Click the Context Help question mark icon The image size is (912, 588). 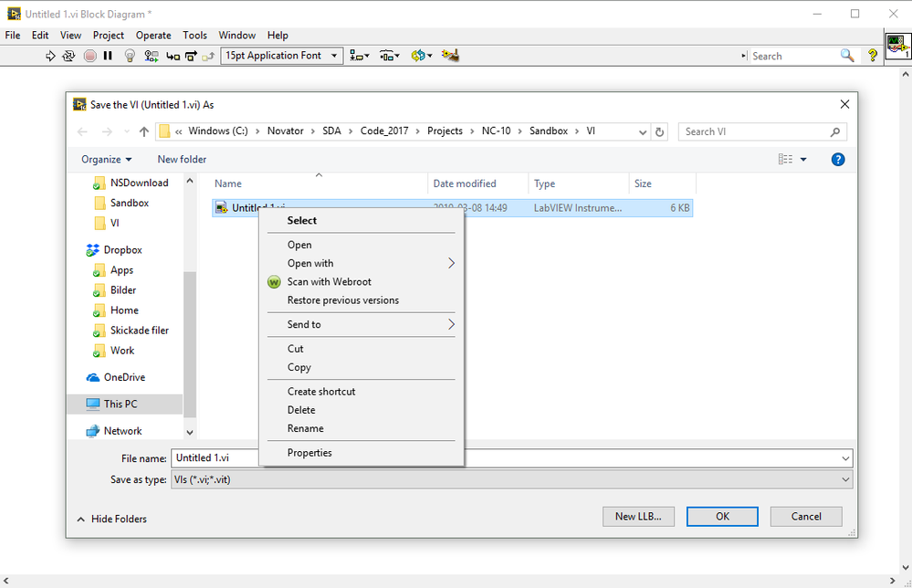(x=873, y=56)
